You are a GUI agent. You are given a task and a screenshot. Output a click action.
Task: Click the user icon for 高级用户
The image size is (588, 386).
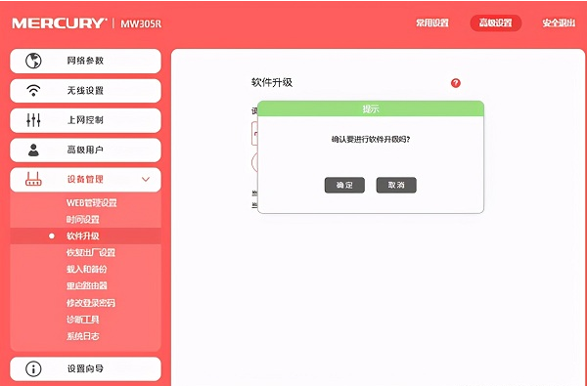[33, 150]
